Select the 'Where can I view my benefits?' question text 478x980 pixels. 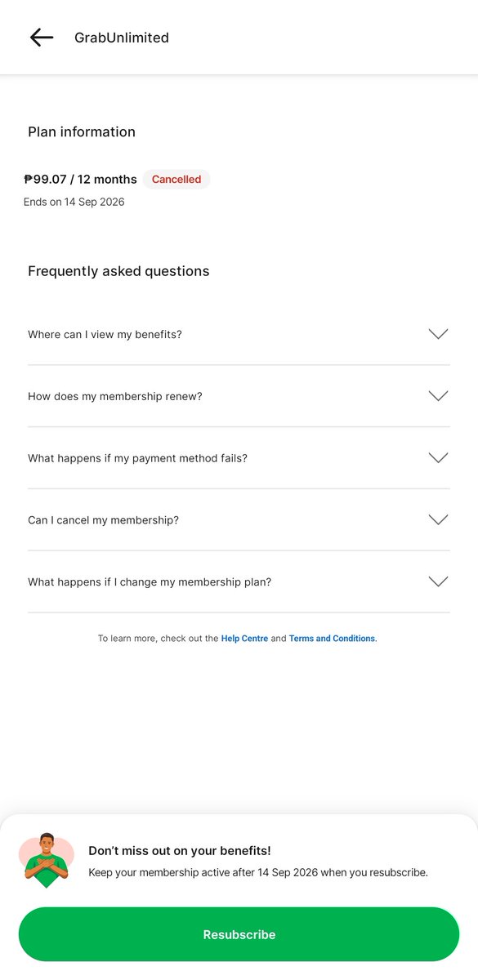pos(105,335)
